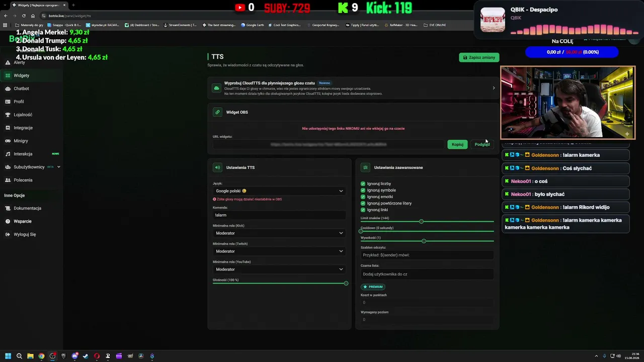Screen dimensions: 644x362
Task: Click the Szablon odczytu template field
Action: coord(427,255)
